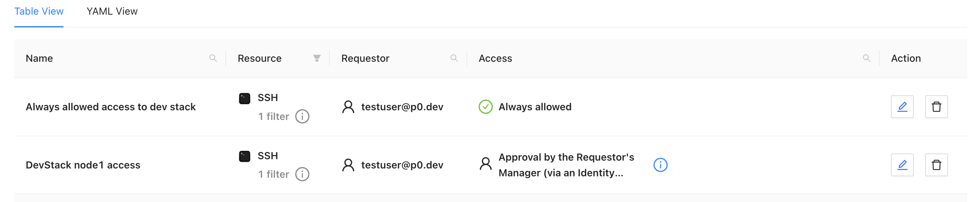Screen dimensions: 980x202
Task: Click testuser@p0.dev in the first row
Action: point(402,107)
